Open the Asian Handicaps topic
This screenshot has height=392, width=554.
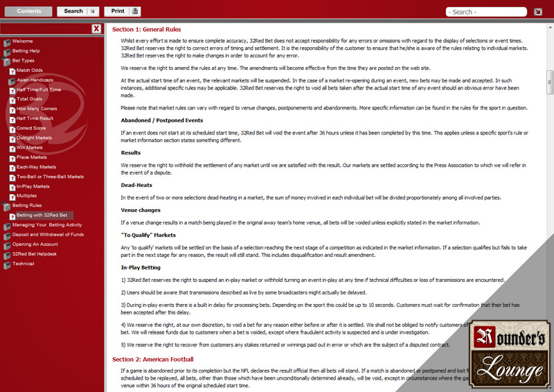tap(35, 80)
